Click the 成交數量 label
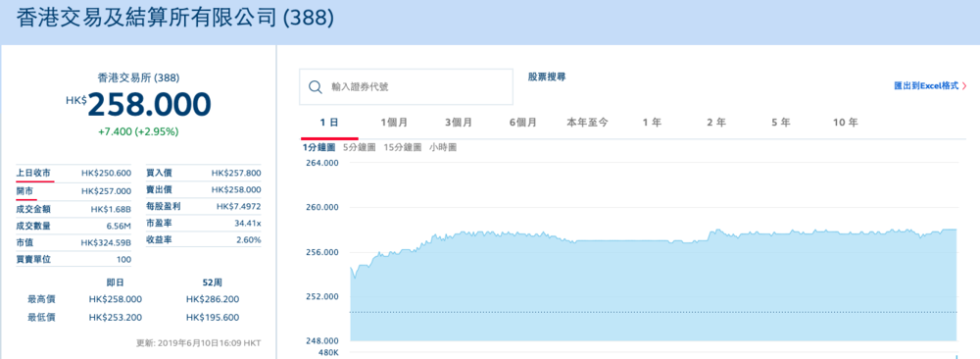 (33, 226)
